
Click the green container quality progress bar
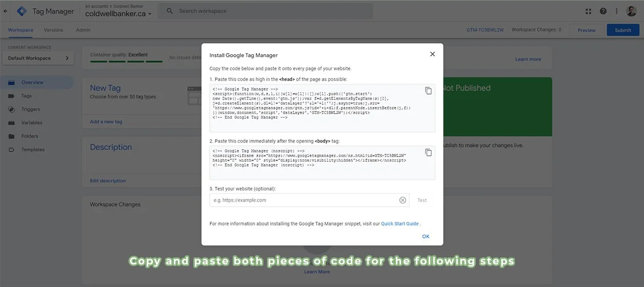[126, 61]
